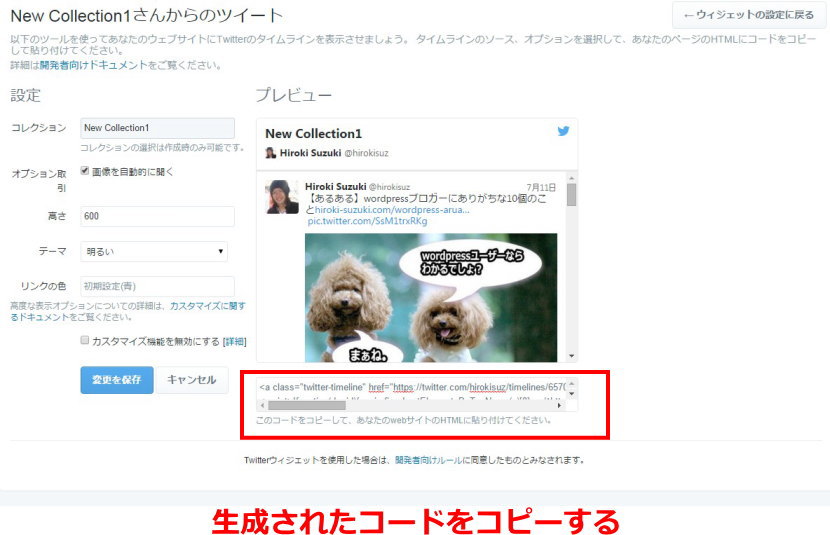Click the @hirokisuz handle in preview header
This screenshot has height=535, width=830.
click(x=366, y=153)
